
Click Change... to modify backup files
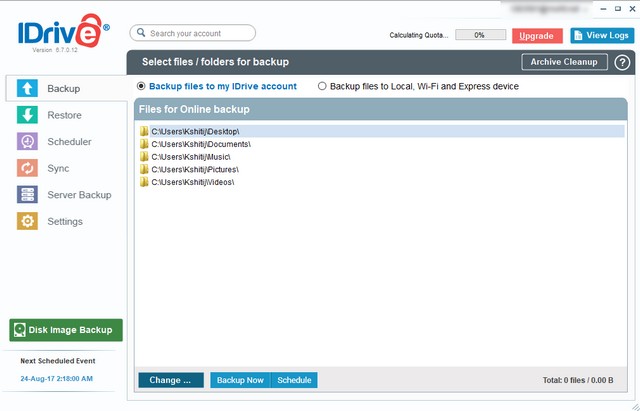click(170, 380)
